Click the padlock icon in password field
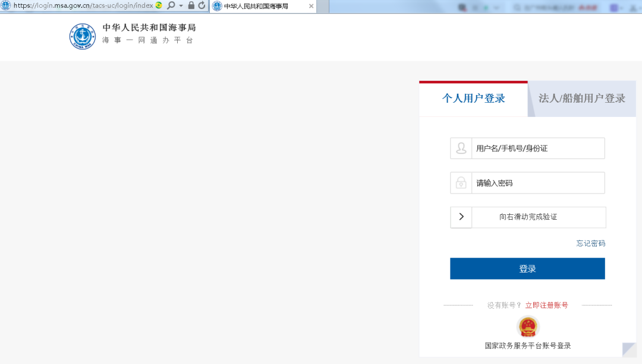The width and height of the screenshot is (642, 364). click(x=461, y=183)
